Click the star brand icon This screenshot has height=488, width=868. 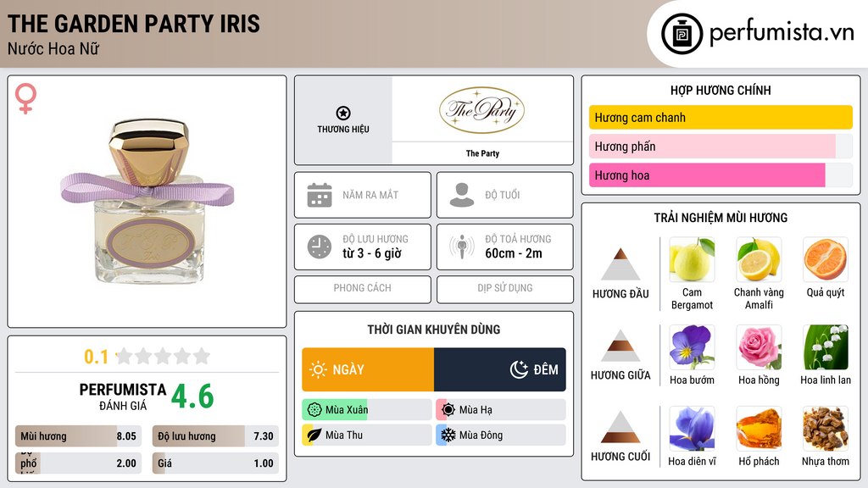point(342,114)
